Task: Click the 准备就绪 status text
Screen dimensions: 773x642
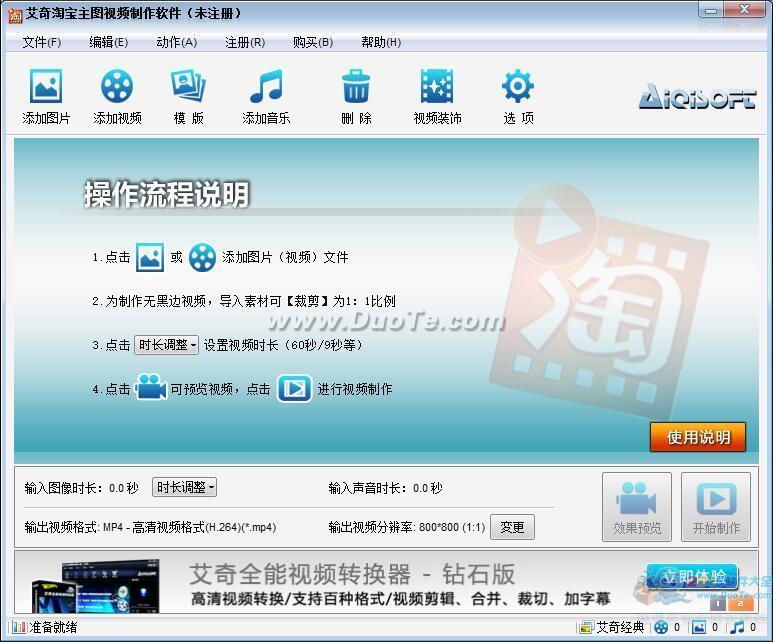Action: click(x=53, y=627)
